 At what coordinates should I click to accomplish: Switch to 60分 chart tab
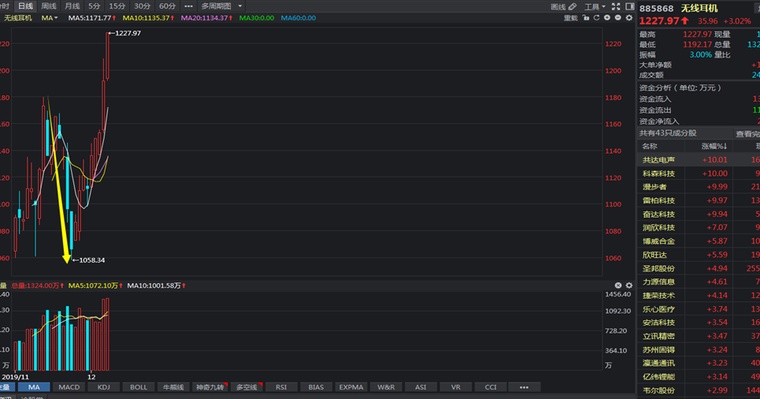(x=167, y=6)
